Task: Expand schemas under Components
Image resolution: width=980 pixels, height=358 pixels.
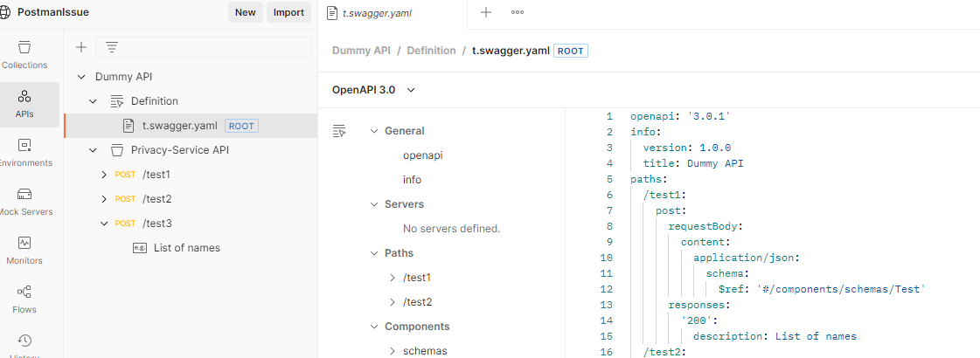Action: [x=393, y=350]
